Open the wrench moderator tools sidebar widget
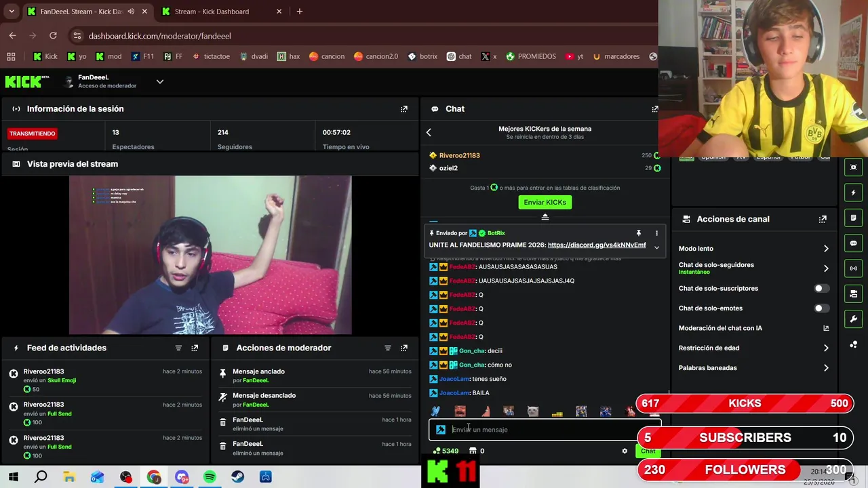 [853, 319]
